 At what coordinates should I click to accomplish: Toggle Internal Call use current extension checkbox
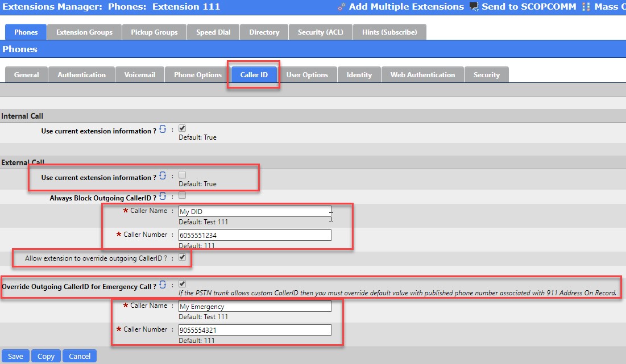point(182,128)
